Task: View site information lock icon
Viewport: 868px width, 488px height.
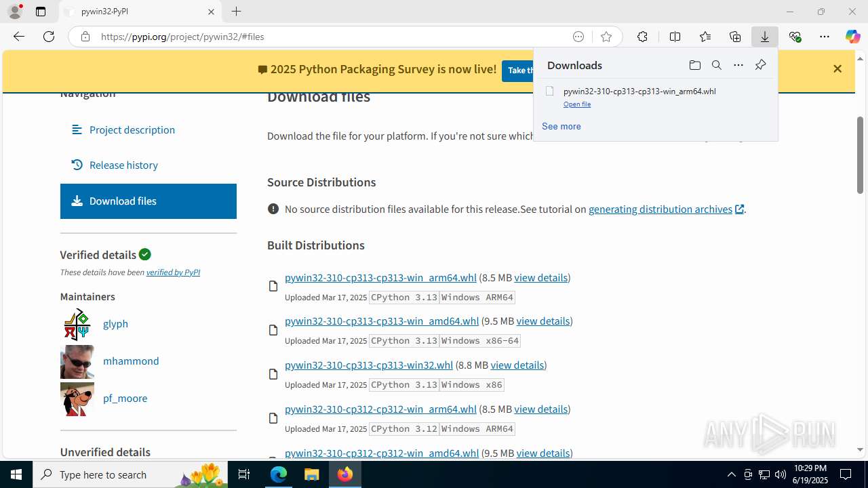Action: (x=85, y=37)
